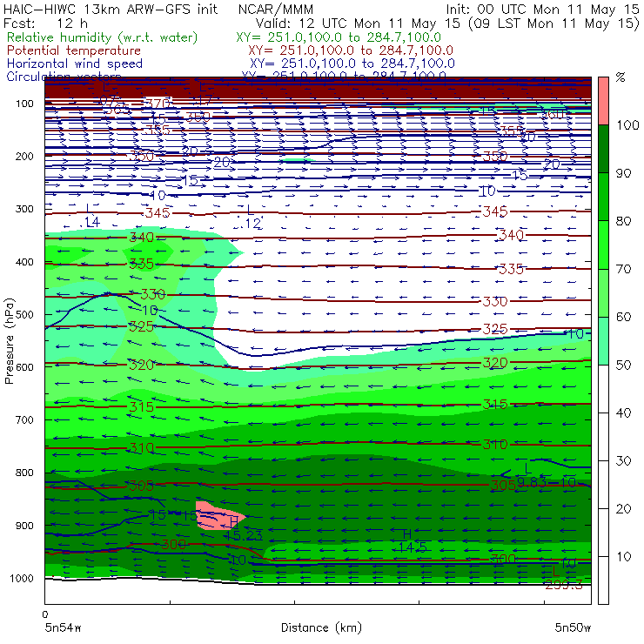Click the '299.3' potential temperature minimum label
The width and height of the screenshot is (644, 644).
[564, 585]
